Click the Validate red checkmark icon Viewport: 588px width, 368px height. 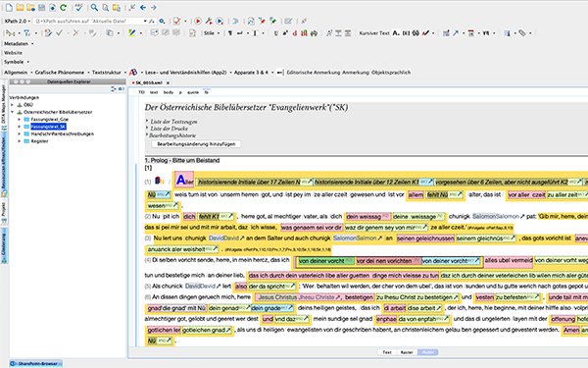click(x=176, y=21)
